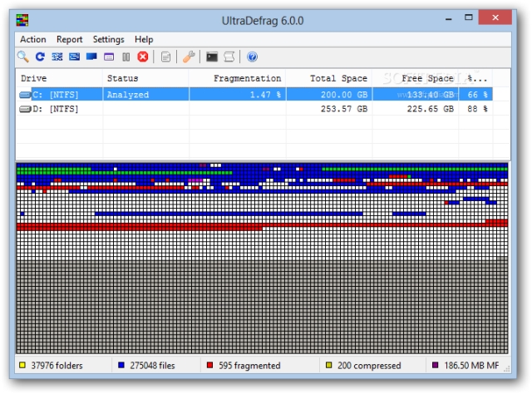Click the 66 % free cell
This screenshot has height=394, width=532.
click(x=477, y=95)
